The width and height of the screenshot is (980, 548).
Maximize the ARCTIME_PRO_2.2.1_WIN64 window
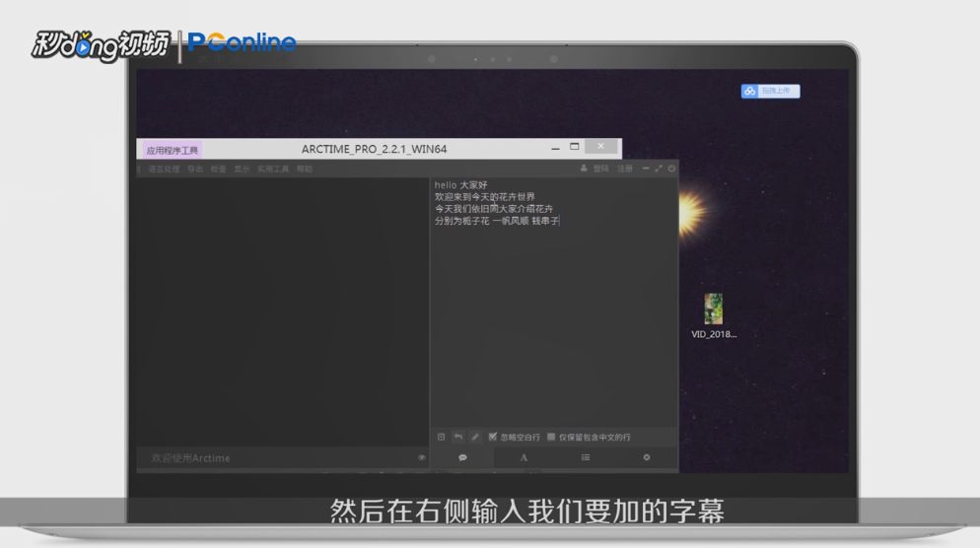click(575, 147)
